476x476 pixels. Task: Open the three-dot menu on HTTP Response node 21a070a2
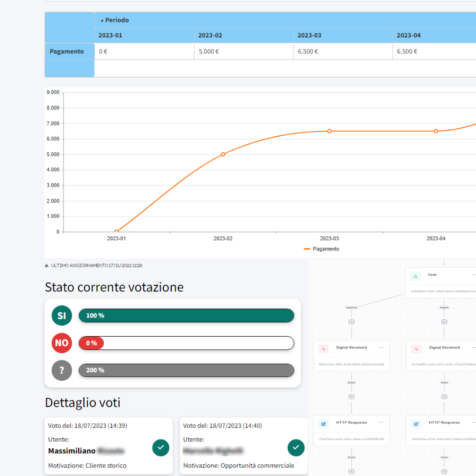click(381, 423)
